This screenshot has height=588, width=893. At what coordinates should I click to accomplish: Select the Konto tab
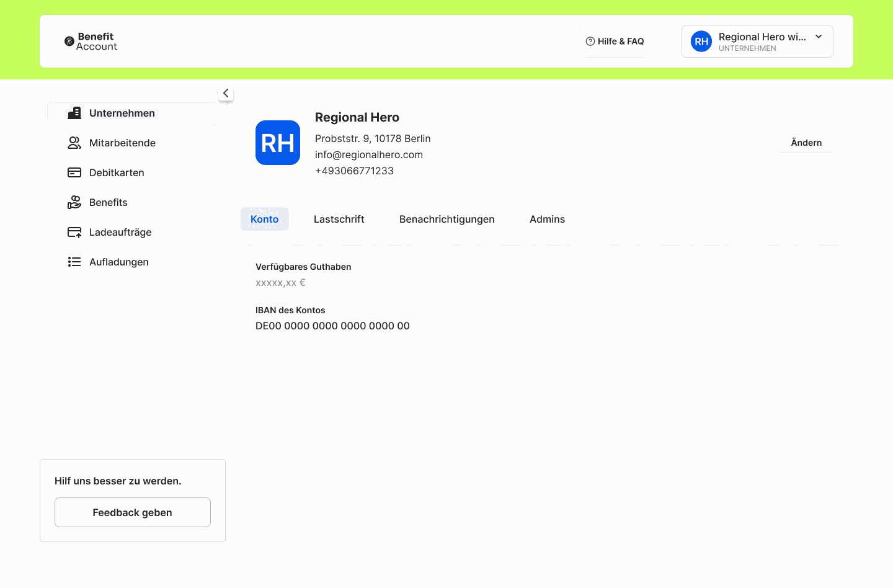pos(265,219)
